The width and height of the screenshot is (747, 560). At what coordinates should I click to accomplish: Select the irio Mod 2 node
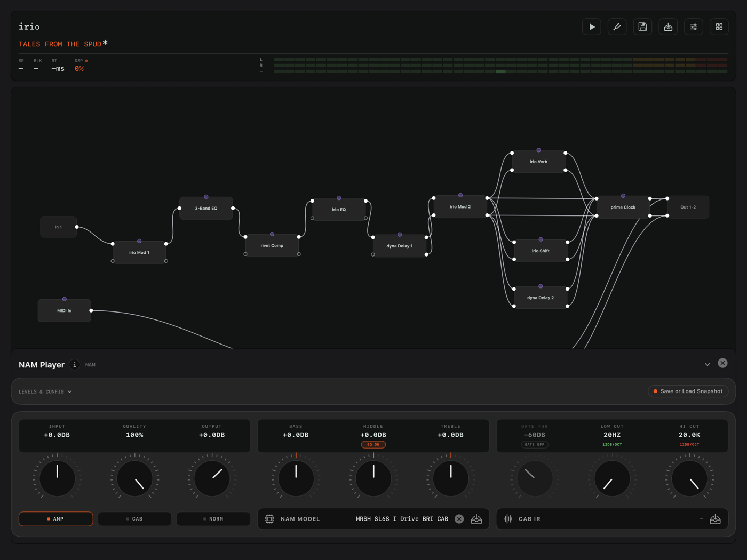tap(460, 207)
